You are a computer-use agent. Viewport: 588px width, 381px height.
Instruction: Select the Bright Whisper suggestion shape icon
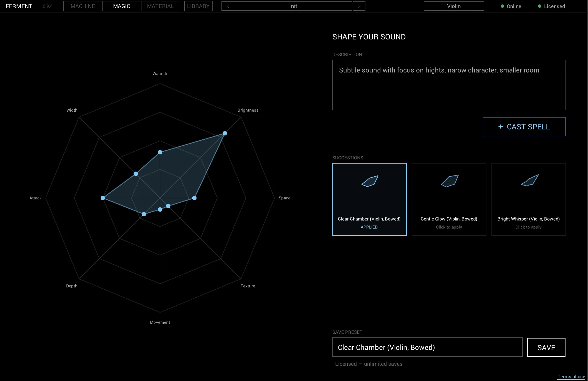tap(530, 181)
